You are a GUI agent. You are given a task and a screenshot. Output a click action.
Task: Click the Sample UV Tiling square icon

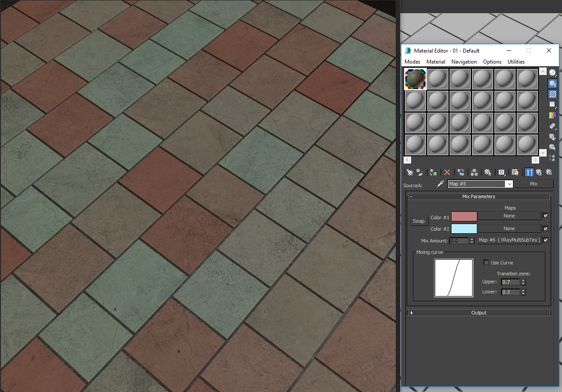tap(552, 104)
